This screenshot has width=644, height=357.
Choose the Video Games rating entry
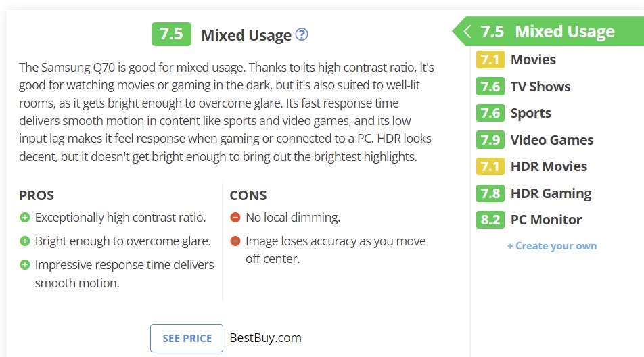(534, 140)
